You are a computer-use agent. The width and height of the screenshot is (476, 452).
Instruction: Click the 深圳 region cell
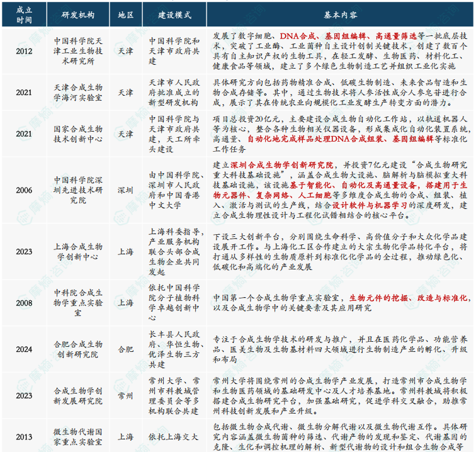pyautogui.click(x=126, y=190)
